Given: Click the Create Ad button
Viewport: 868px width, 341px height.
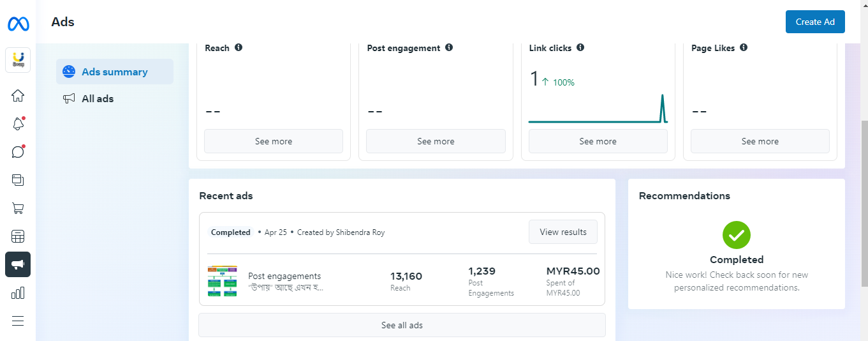Looking at the screenshot, I should (814, 22).
